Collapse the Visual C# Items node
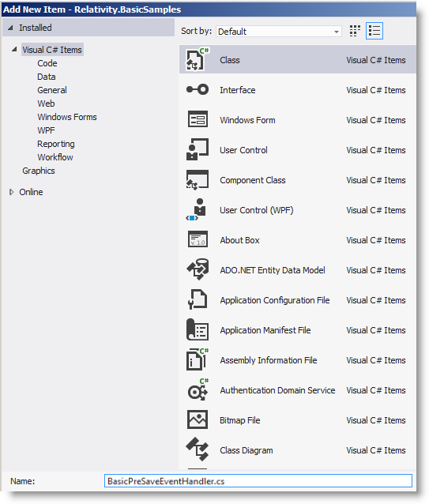 14,50
